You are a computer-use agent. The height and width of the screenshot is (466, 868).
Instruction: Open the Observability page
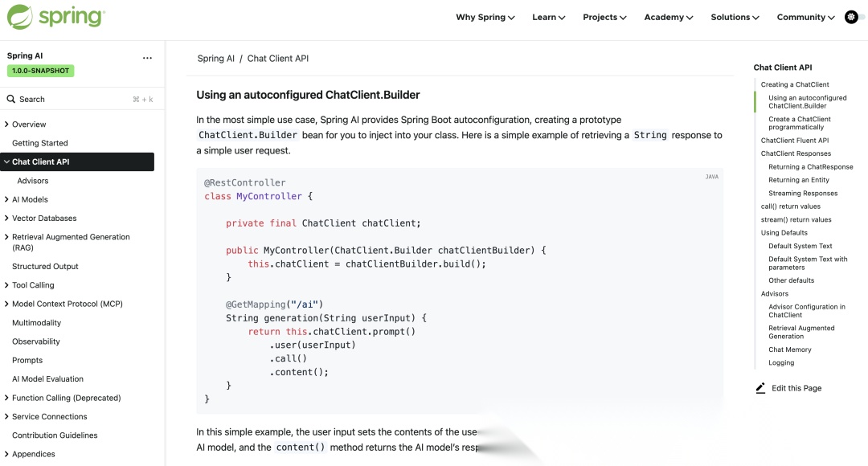click(36, 341)
